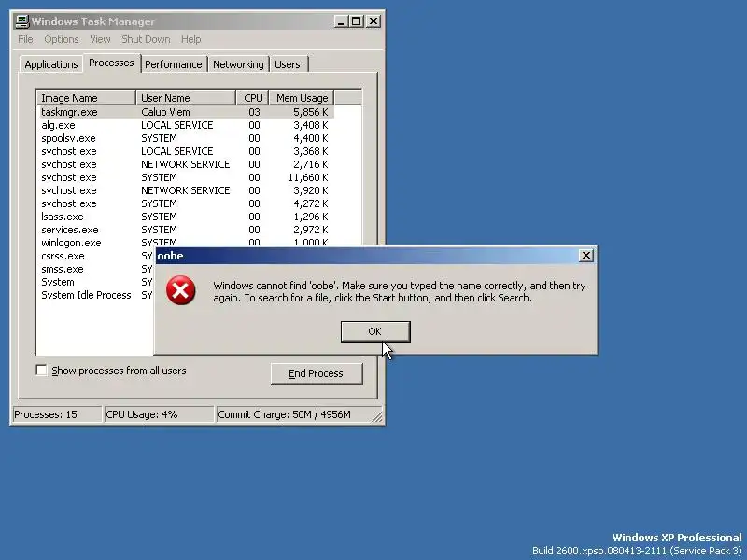Sort by the CPU column header
This screenshot has width=747, height=560.
(x=252, y=98)
